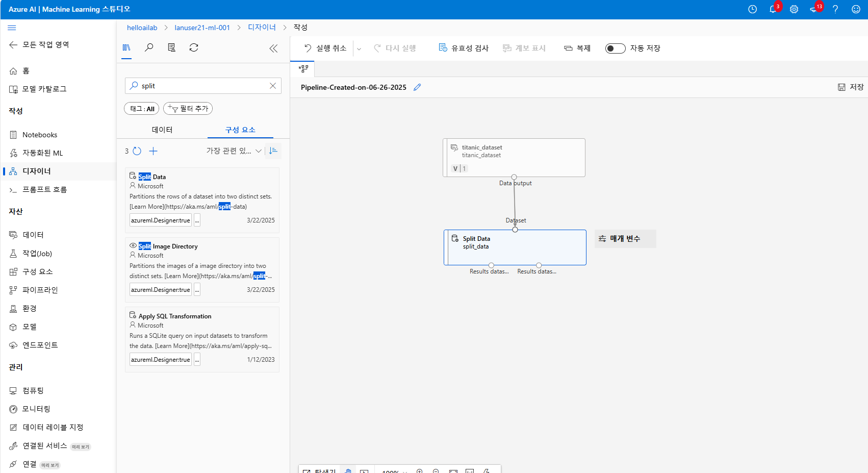Open the smiley account icon
Image resolution: width=868 pixels, height=473 pixels.
coord(856,9)
